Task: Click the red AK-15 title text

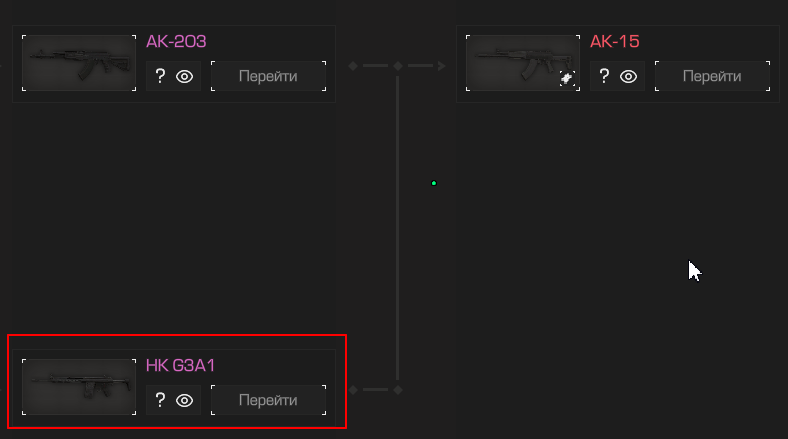Action: pos(615,41)
